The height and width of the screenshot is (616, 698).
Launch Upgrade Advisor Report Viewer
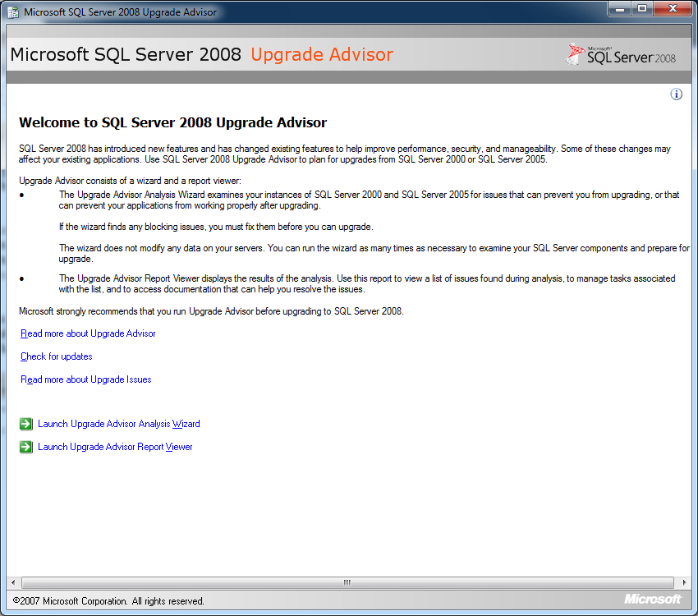click(x=115, y=446)
